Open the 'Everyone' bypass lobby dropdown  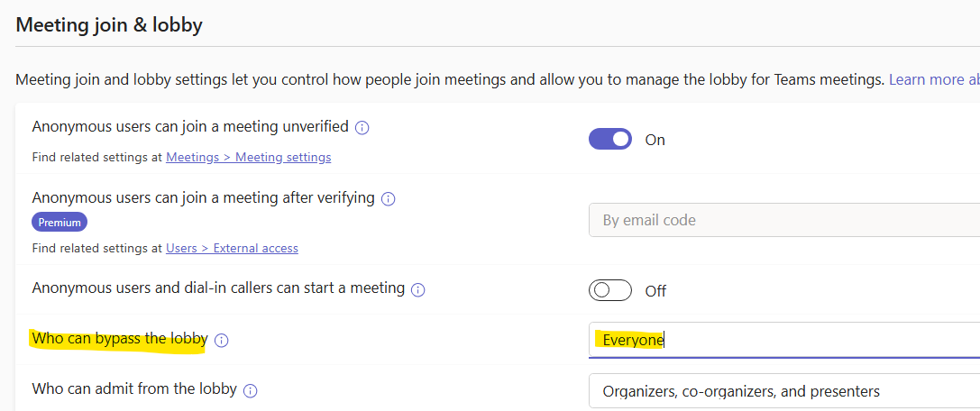pos(783,340)
